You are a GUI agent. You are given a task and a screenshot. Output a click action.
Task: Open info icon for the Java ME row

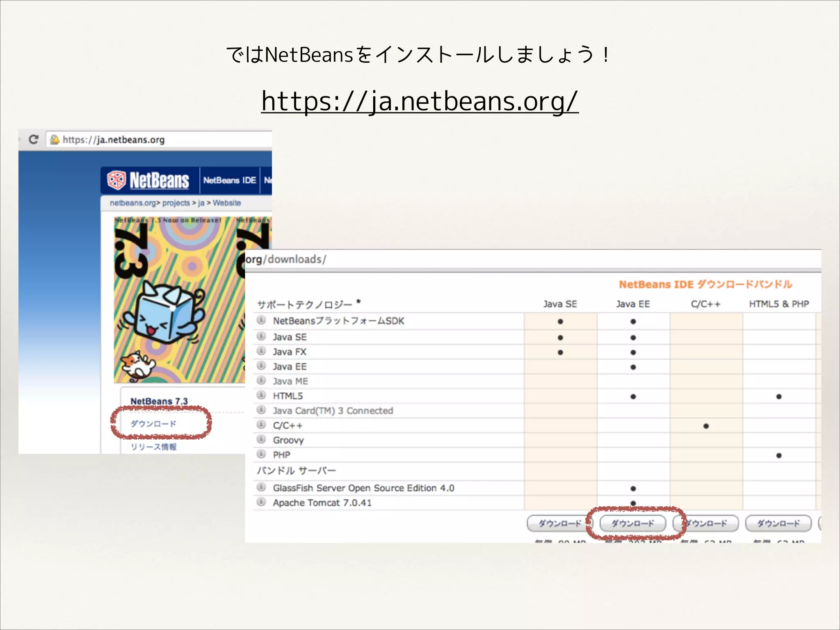coord(261,381)
